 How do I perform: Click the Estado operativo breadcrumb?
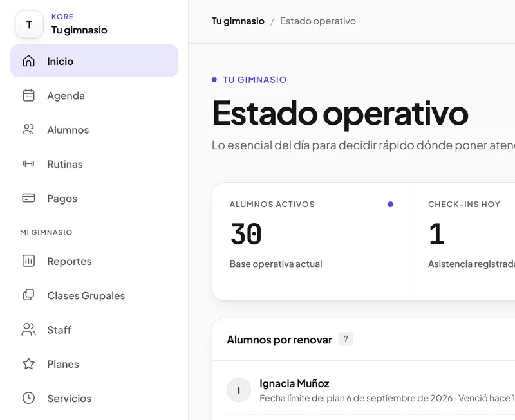(317, 21)
